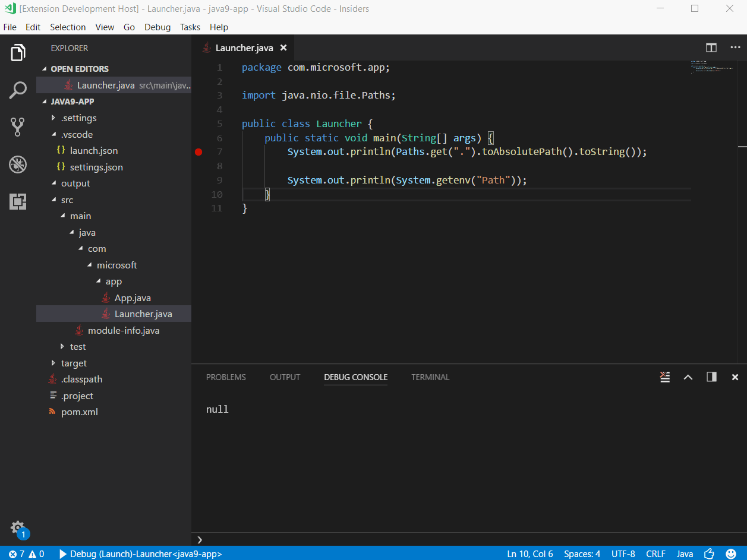Image resolution: width=747 pixels, height=560 pixels.
Task: Open the Debug menu
Action: click(157, 27)
